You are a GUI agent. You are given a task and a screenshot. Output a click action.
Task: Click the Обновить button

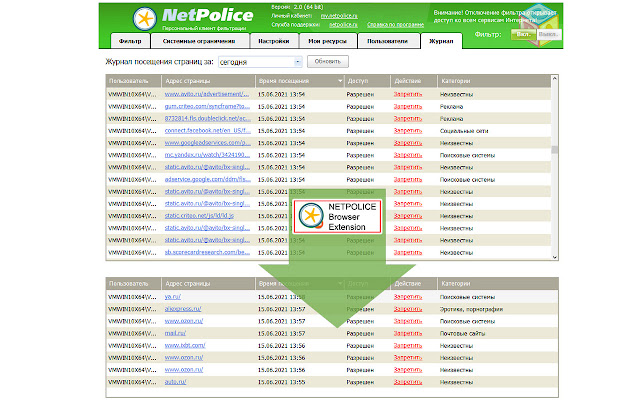[x=327, y=62]
